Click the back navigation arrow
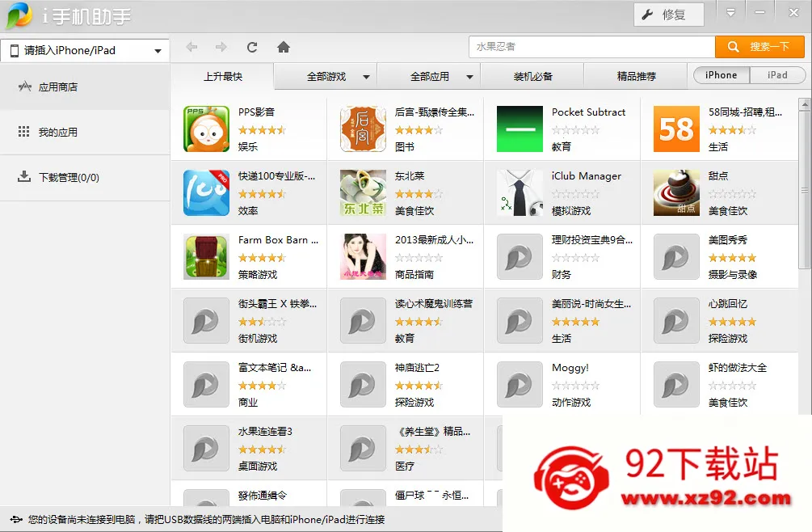Screen dimensions: 812x532 click(191, 47)
